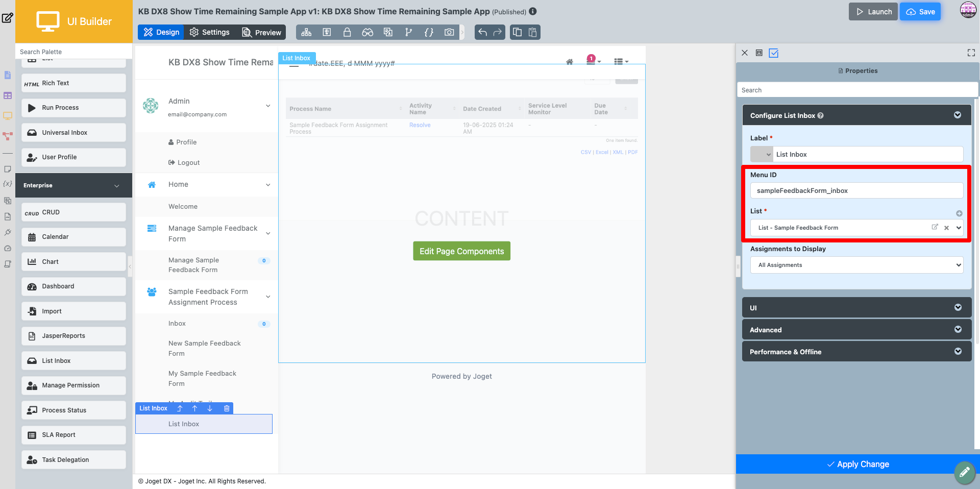Open the binoculars usage check icon
980x489 pixels.
point(367,32)
